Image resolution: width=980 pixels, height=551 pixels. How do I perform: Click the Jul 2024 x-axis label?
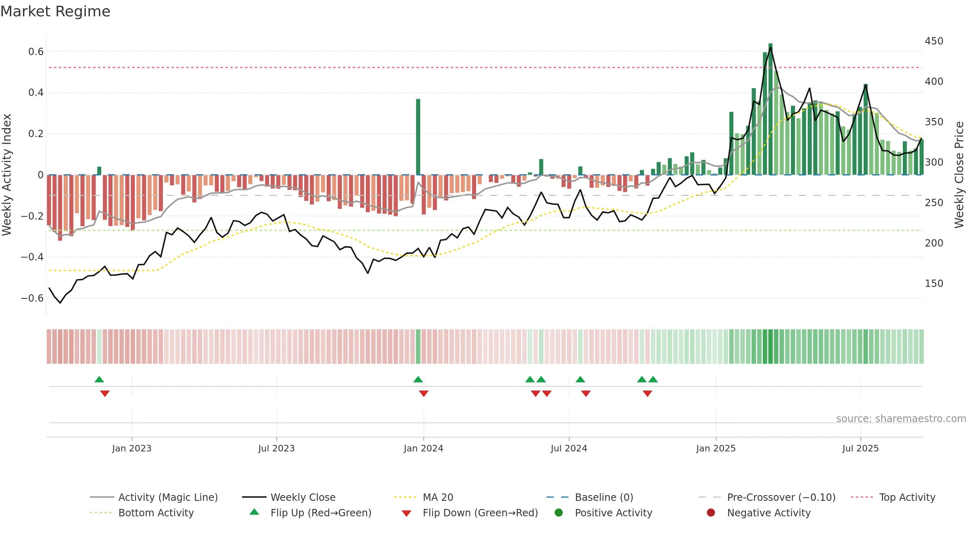pos(569,448)
